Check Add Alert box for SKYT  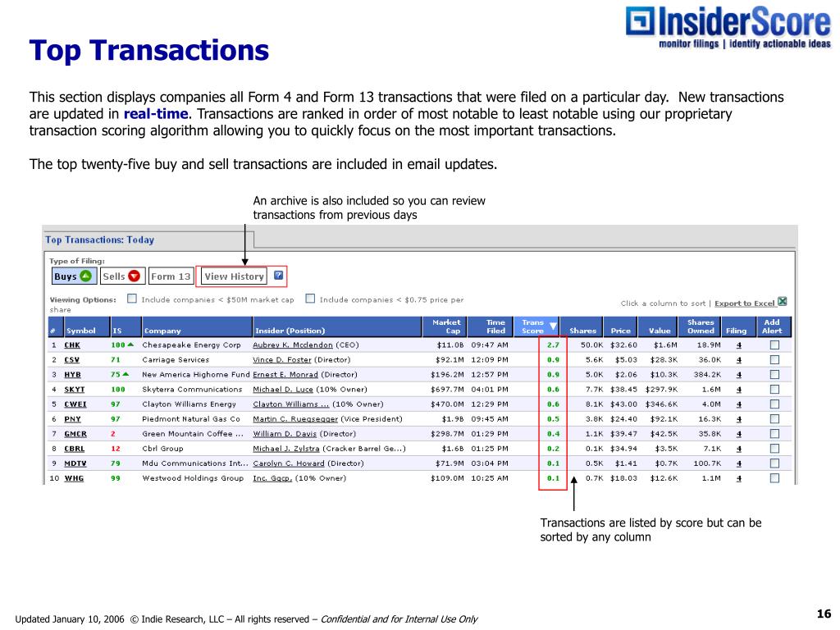[774, 390]
